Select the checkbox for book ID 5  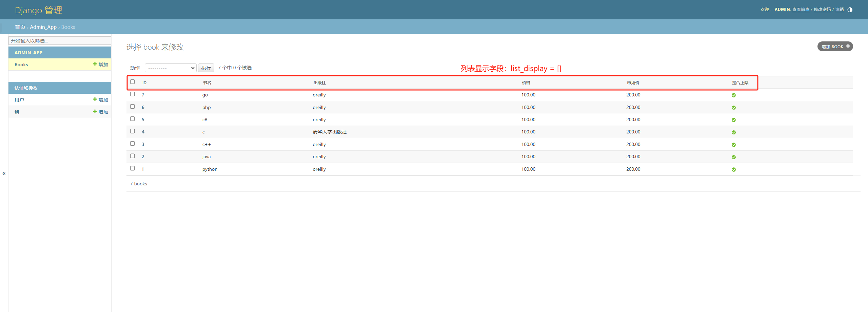133,119
